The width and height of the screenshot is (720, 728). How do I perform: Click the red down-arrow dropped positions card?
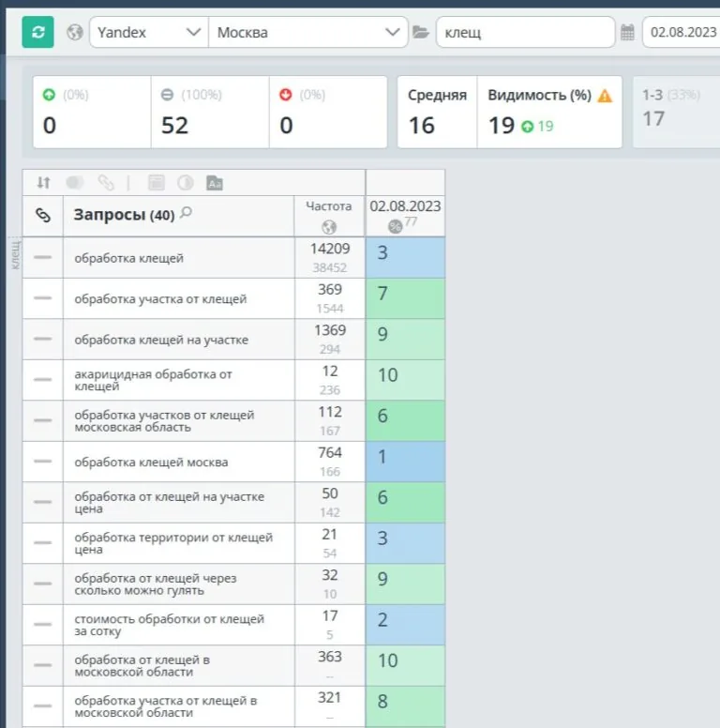pyautogui.click(x=328, y=113)
